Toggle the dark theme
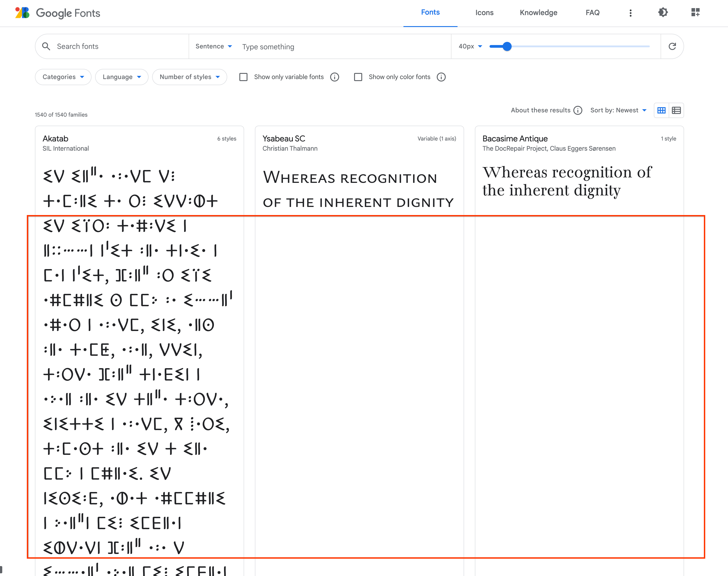Image resolution: width=728 pixels, height=576 pixels. pyautogui.click(x=662, y=12)
